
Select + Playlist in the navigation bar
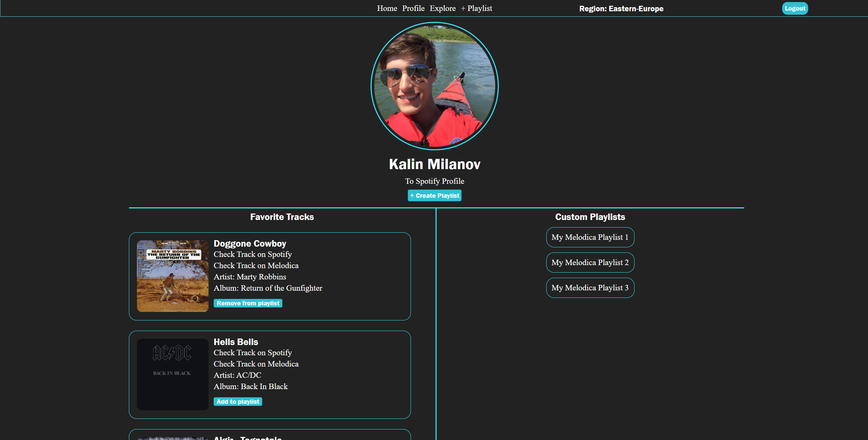point(477,8)
